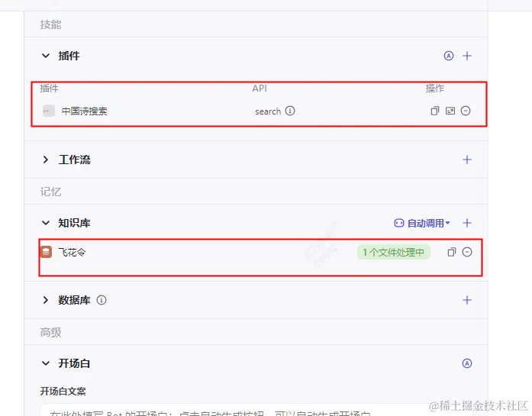This screenshot has width=532, height=416.
Task: Copy the 中国诗搜索 plugin entry
Action: 434,111
